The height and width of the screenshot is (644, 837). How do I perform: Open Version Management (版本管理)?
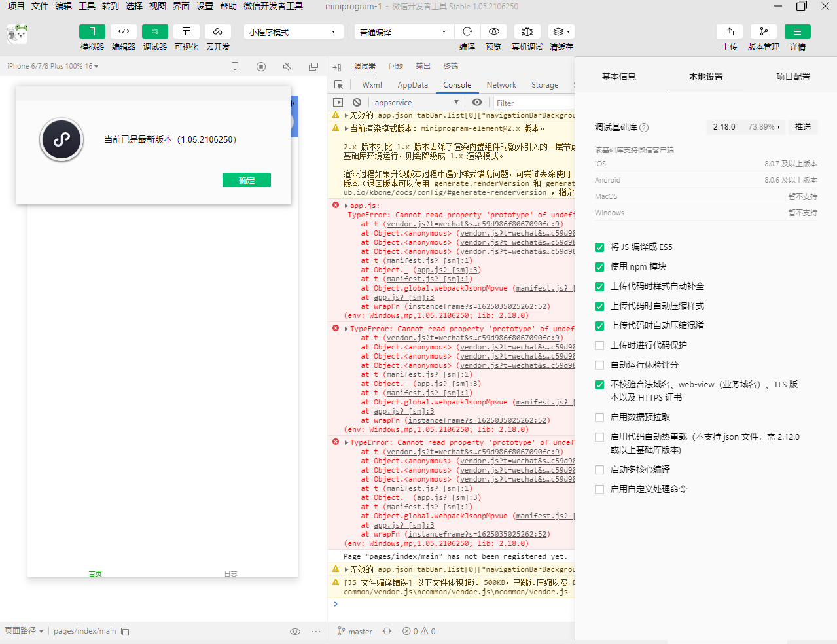tap(764, 31)
